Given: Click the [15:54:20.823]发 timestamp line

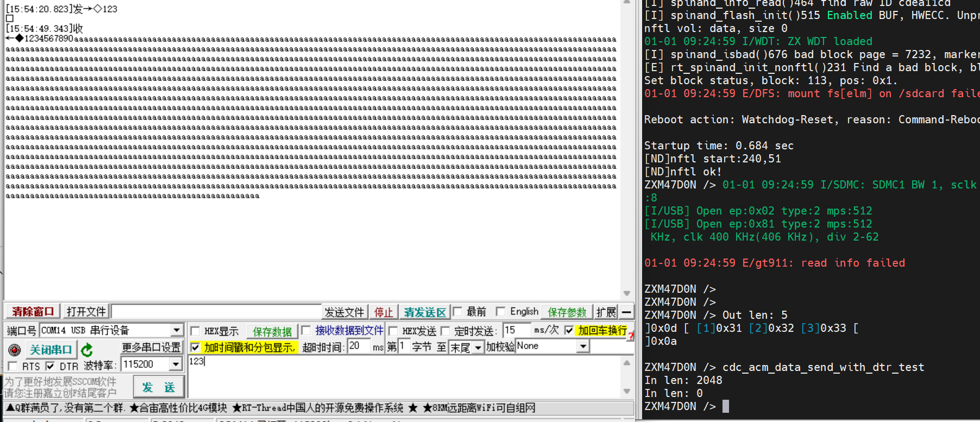Looking at the screenshot, I should (61, 9).
